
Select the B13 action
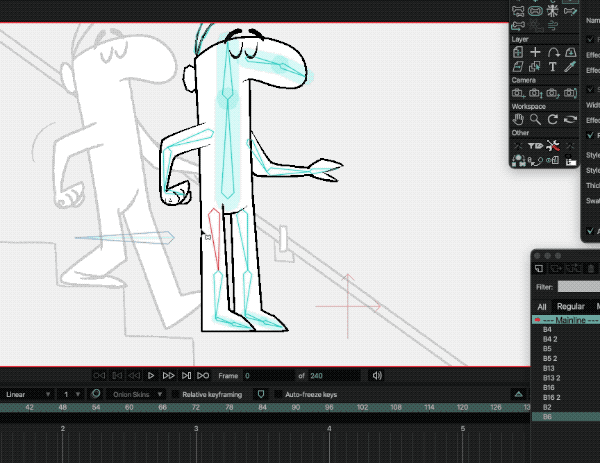(566, 368)
